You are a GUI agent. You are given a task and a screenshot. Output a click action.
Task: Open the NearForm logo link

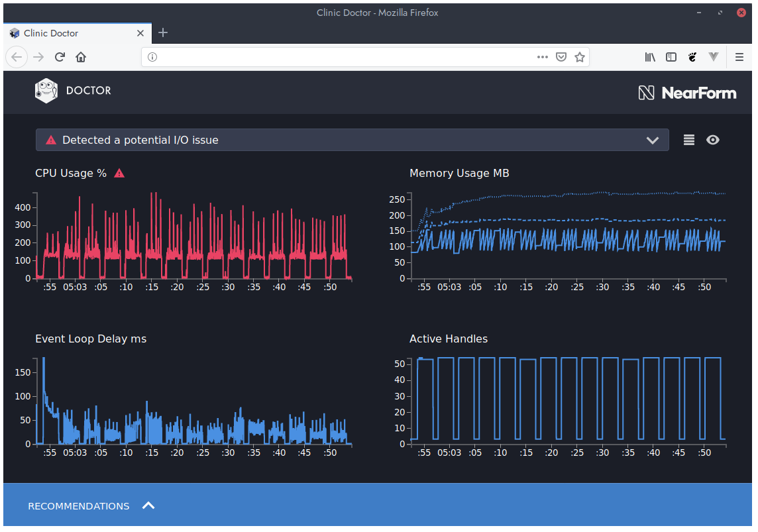coord(687,93)
